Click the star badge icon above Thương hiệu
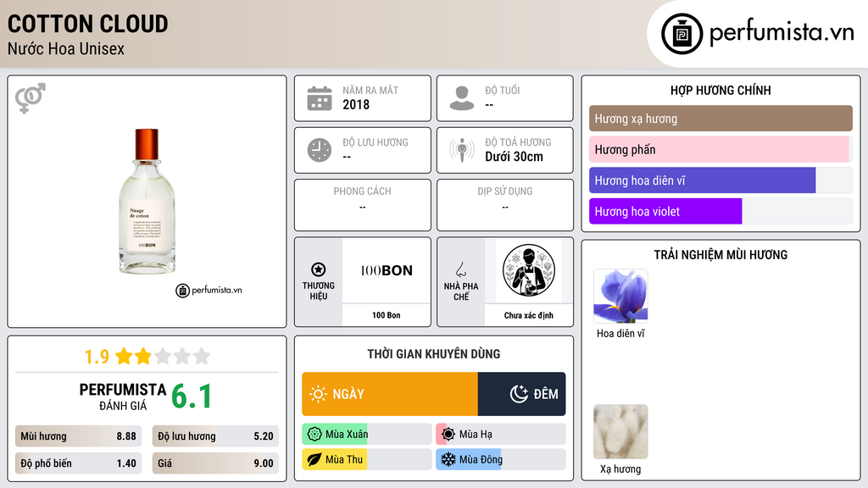 click(319, 269)
